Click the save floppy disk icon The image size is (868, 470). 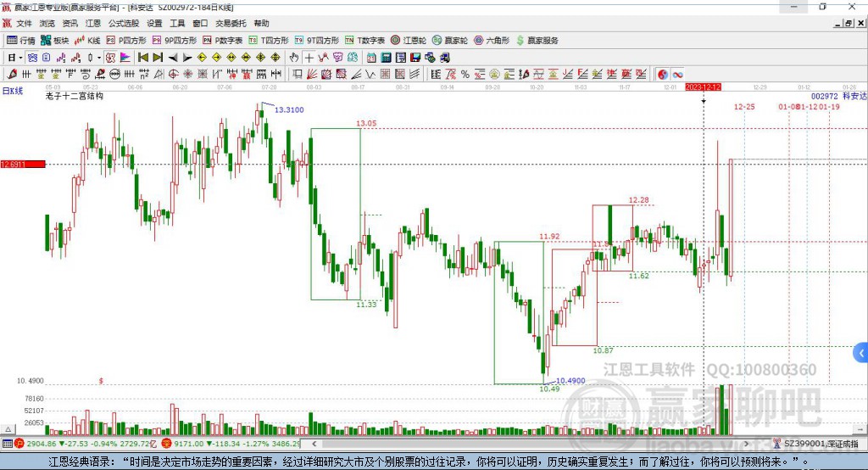point(415,58)
